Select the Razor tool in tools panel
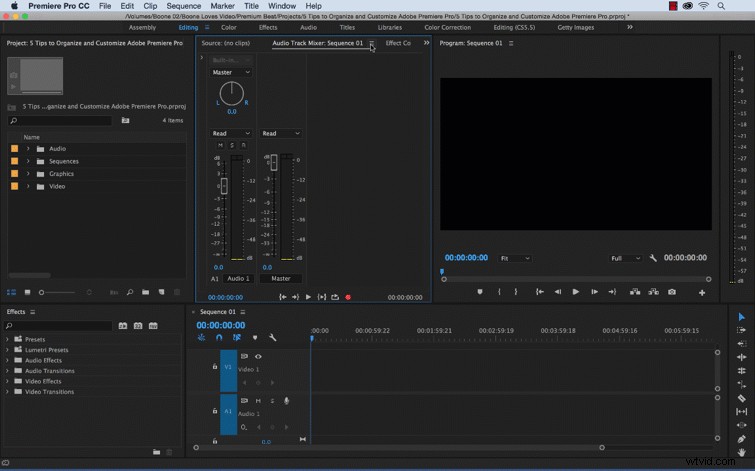This screenshot has width=755, height=471. [x=742, y=398]
